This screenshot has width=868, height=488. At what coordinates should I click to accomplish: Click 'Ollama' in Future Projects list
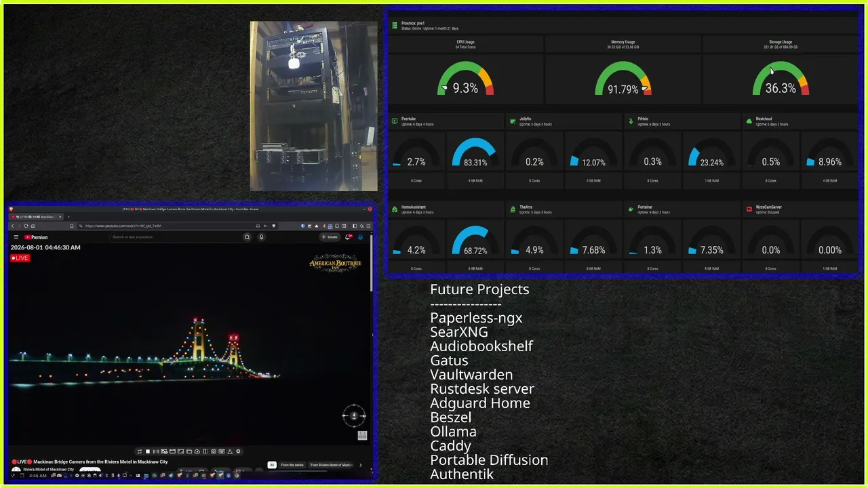coord(453,432)
